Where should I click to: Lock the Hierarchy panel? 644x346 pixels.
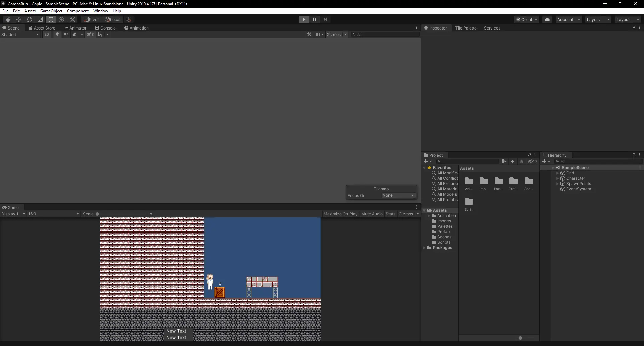point(634,155)
